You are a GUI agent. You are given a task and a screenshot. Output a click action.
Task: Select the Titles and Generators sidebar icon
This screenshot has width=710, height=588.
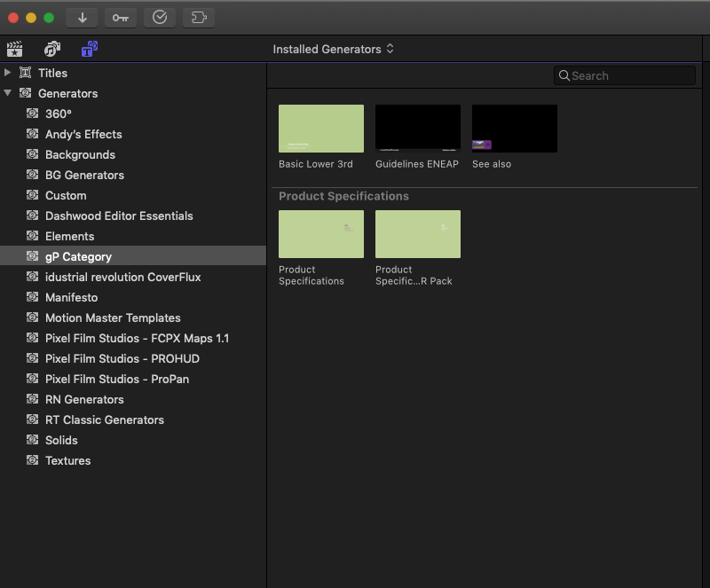coord(90,49)
